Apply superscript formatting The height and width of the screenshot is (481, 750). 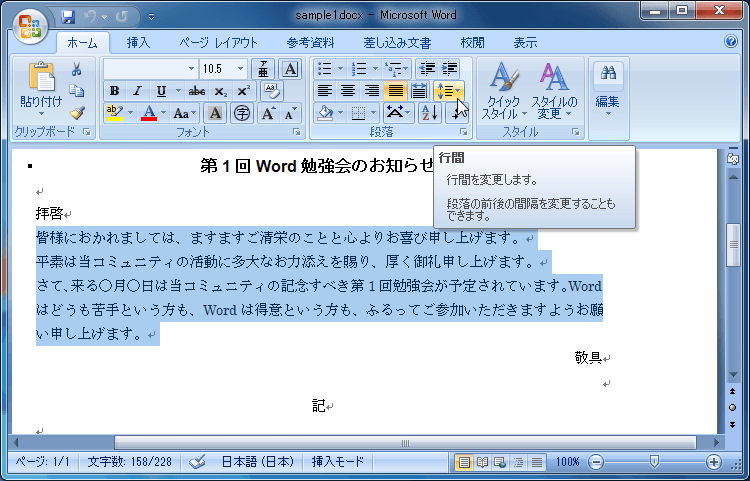[244, 91]
